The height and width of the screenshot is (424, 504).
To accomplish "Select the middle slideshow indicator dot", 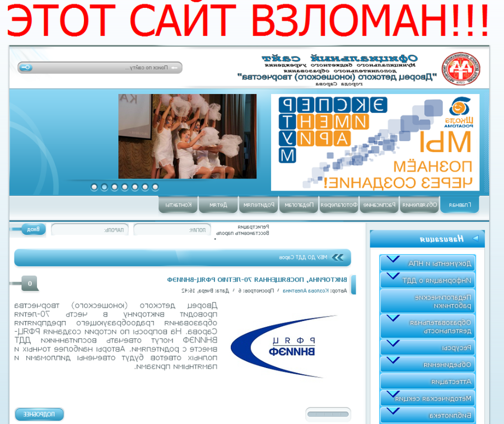I will click(x=124, y=187).
